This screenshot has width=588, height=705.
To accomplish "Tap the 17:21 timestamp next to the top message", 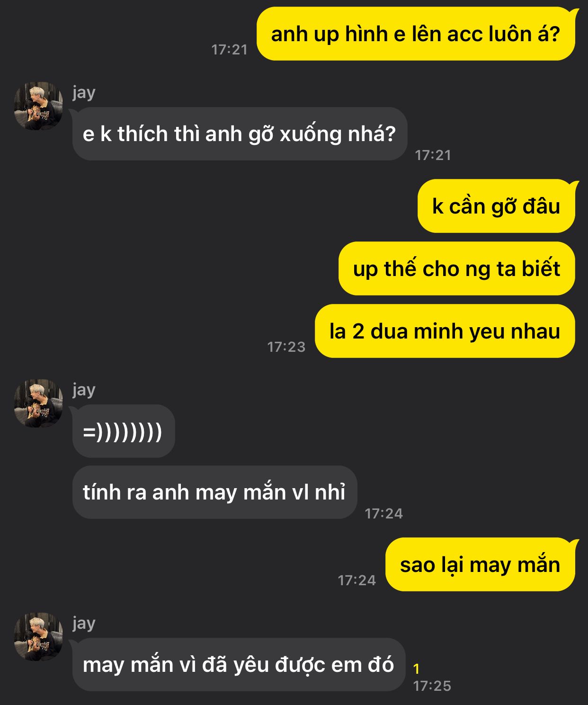I will coord(230,50).
